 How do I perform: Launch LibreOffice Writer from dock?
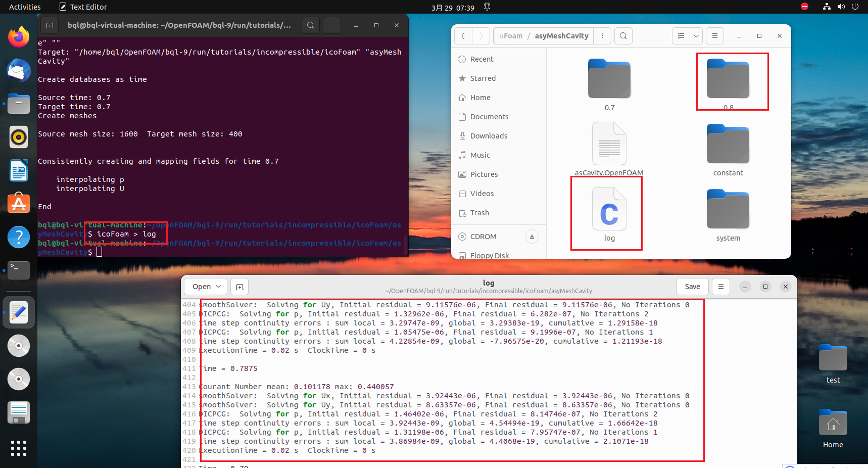[19, 170]
